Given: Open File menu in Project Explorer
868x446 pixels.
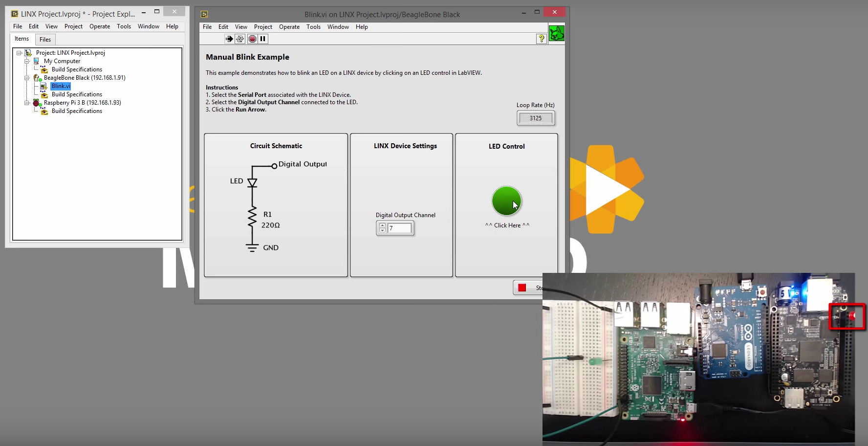Looking at the screenshot, I should point(18,26).
